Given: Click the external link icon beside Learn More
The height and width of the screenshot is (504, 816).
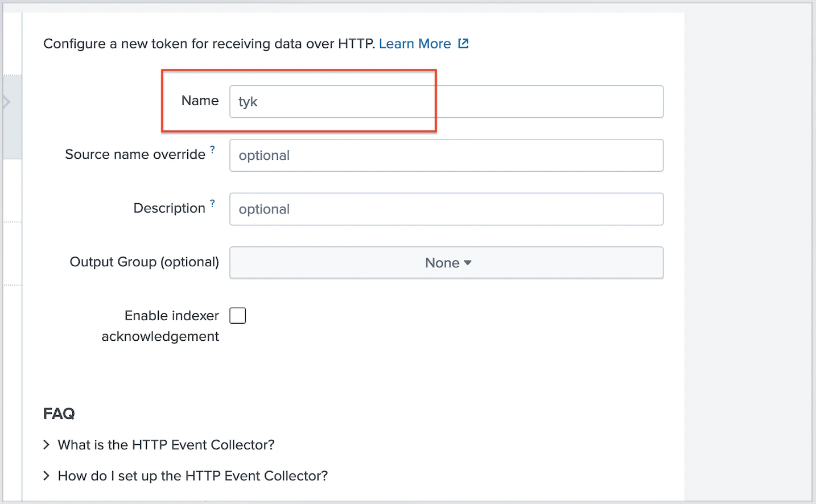Looking at the screenshot, I should click(463, 44).
